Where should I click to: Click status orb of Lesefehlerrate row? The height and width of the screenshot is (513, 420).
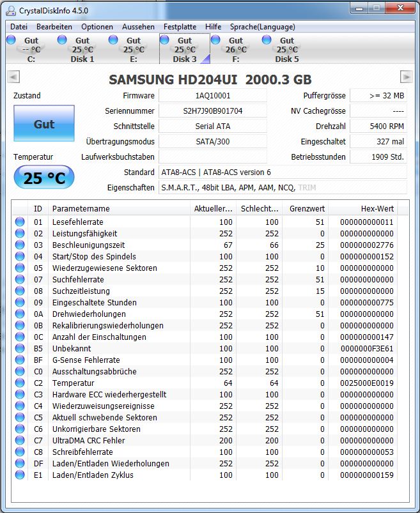tap(20, 222)
